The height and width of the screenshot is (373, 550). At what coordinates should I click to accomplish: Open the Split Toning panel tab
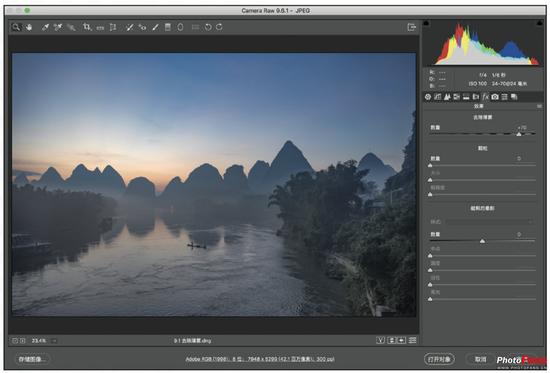466,97
